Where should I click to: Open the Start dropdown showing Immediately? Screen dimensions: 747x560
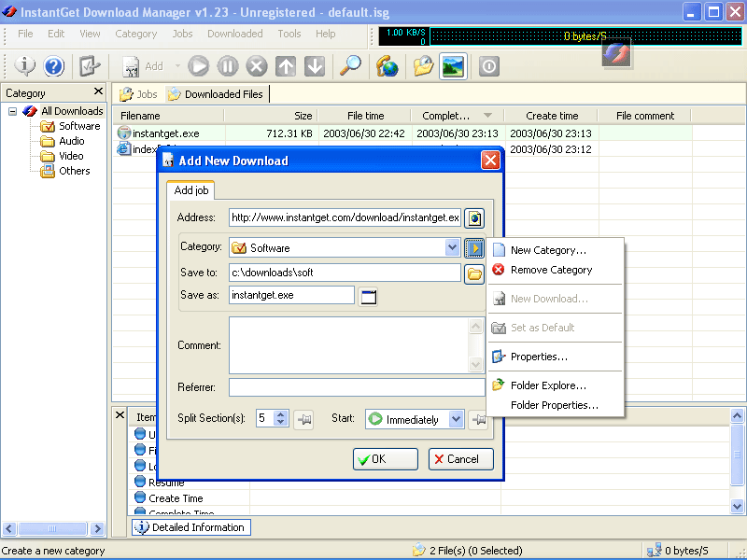point(456,419)
